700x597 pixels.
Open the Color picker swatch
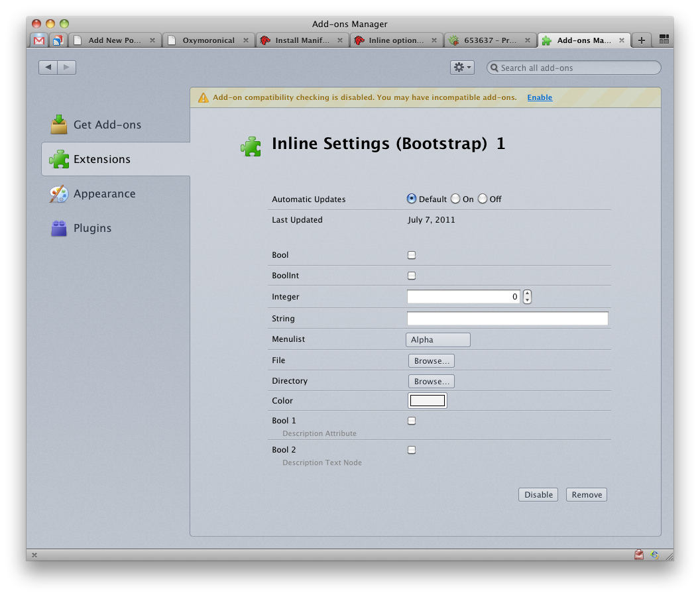[428, 401]
